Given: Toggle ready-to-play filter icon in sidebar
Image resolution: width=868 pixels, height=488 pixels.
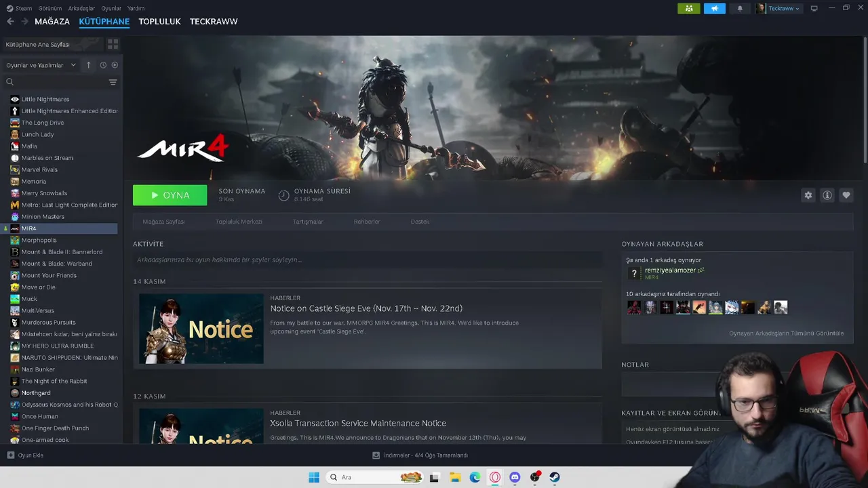Looking at the screenshot, I should pyautogui.click(x=115, y=65).
